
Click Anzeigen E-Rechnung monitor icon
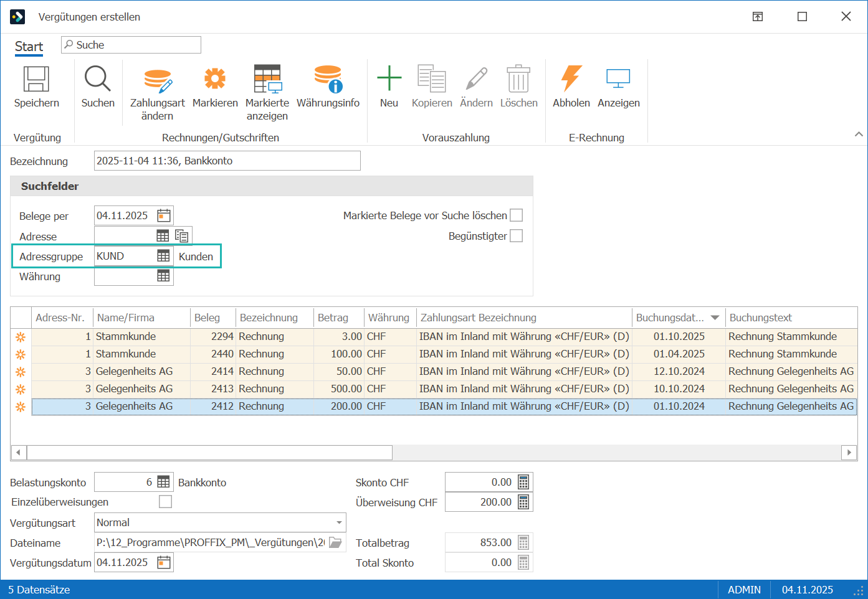[x=619, y=78]
